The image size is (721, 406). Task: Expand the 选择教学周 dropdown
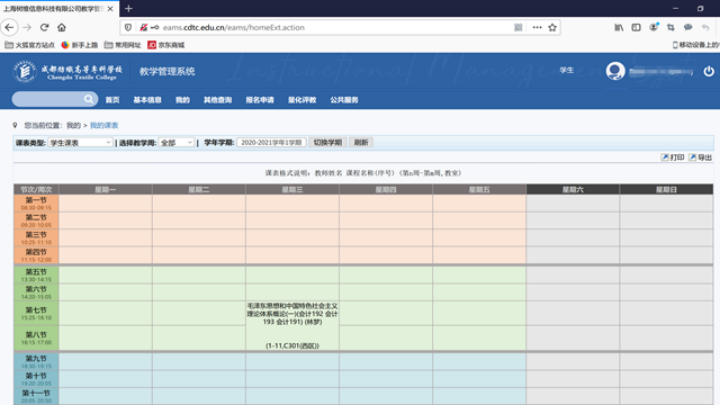tap(176, 143)
